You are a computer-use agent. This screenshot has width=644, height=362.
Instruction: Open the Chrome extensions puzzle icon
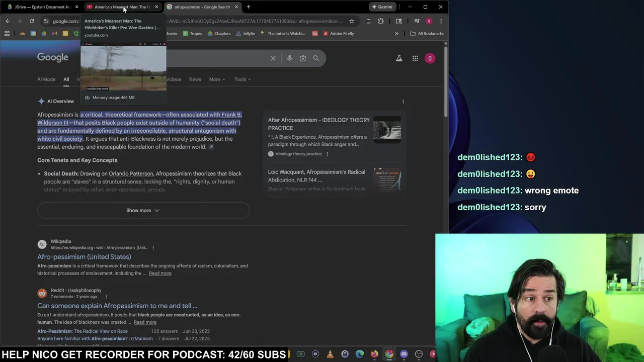pos(381,21)
